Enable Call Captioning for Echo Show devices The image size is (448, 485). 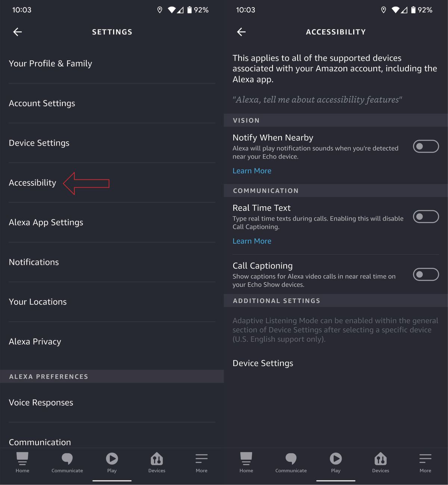pos(426,274)
